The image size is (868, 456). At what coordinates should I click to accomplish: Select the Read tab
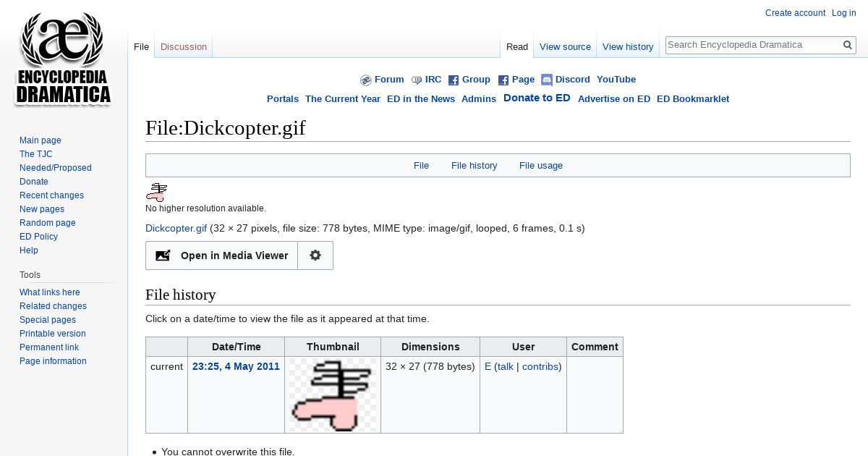517,47
